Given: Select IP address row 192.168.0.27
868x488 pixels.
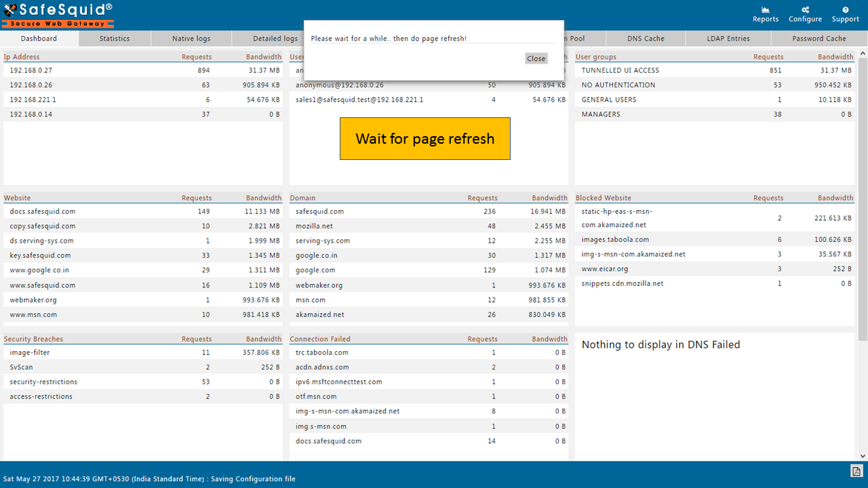Looking at the screenshot, I should point(143,70).
